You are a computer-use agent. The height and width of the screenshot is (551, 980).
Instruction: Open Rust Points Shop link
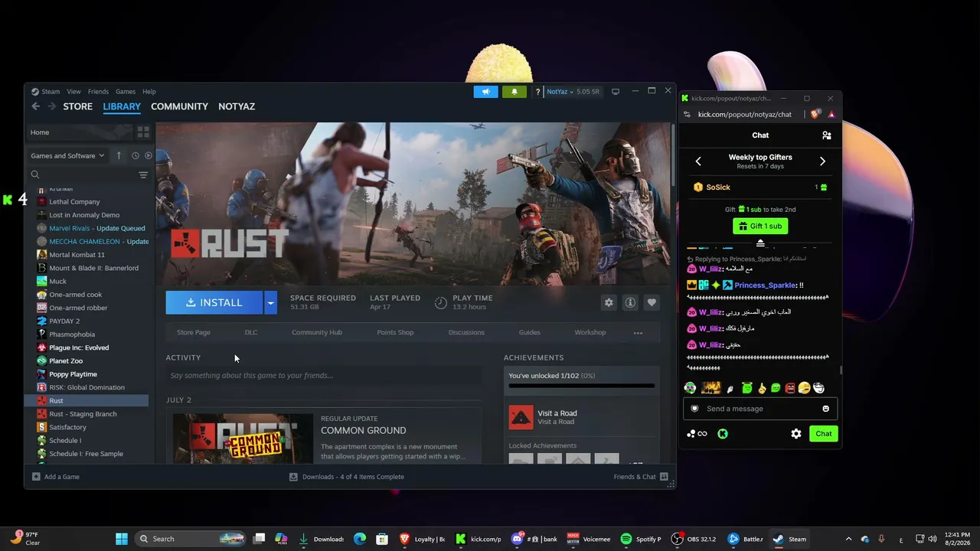395,333
